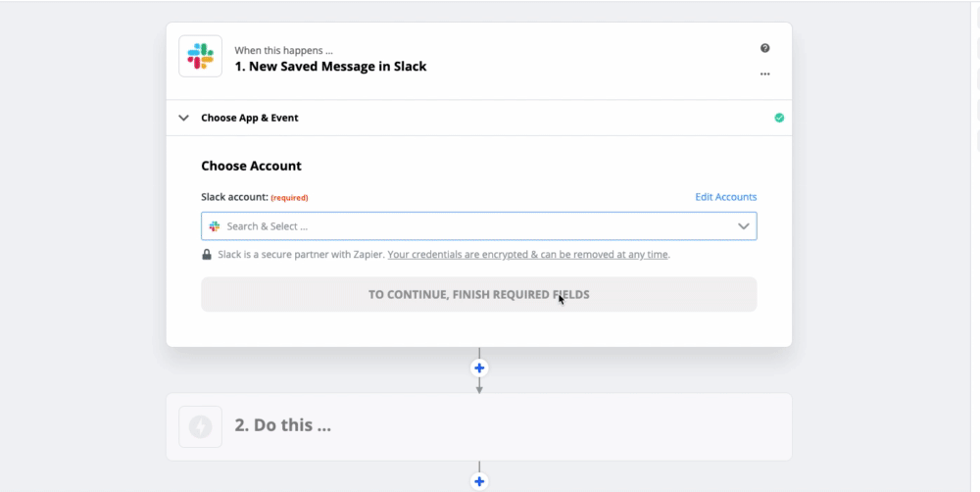The image size is (980, 492).
Task: Click the padlock security icon
Action: tap(207, 255)
